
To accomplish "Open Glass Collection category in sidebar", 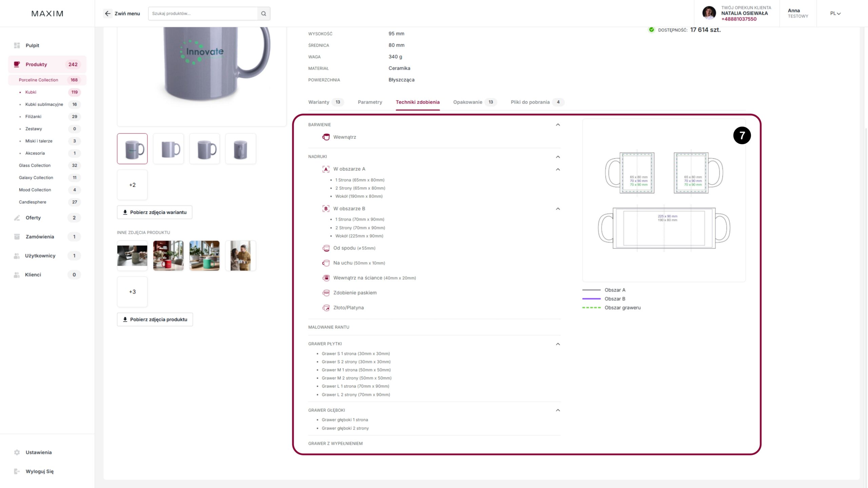I will (35, 165).
